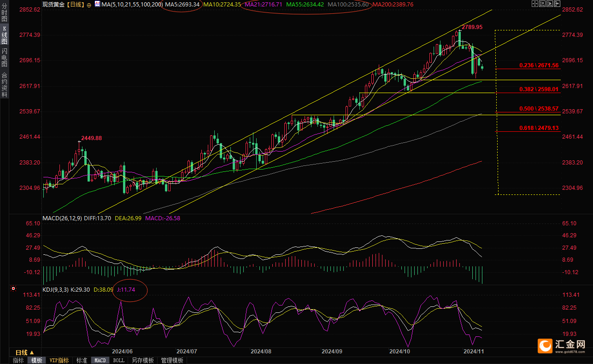Click the DEA:26.99 value
This screenshot has width=593, height=364.
[128, 218]
